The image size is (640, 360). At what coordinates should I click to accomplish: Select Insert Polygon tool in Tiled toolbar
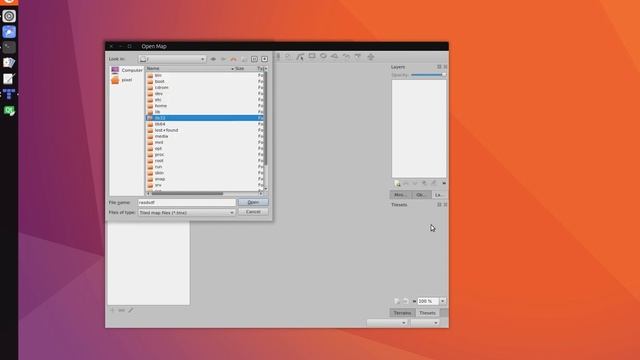(335, 56)
